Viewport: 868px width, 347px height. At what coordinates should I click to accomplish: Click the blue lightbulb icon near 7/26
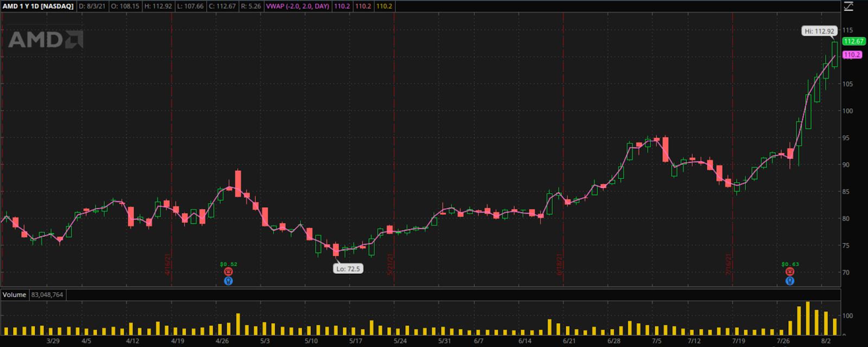tap(790, 281)
